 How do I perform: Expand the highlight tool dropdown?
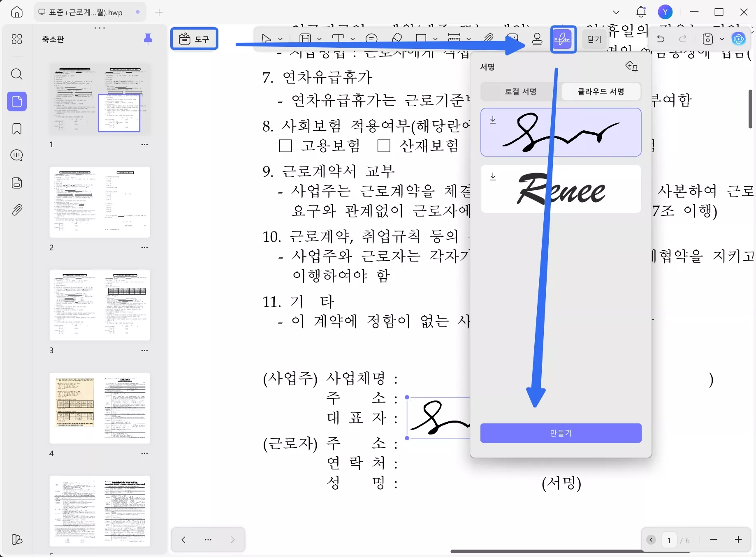coord(320,39)
